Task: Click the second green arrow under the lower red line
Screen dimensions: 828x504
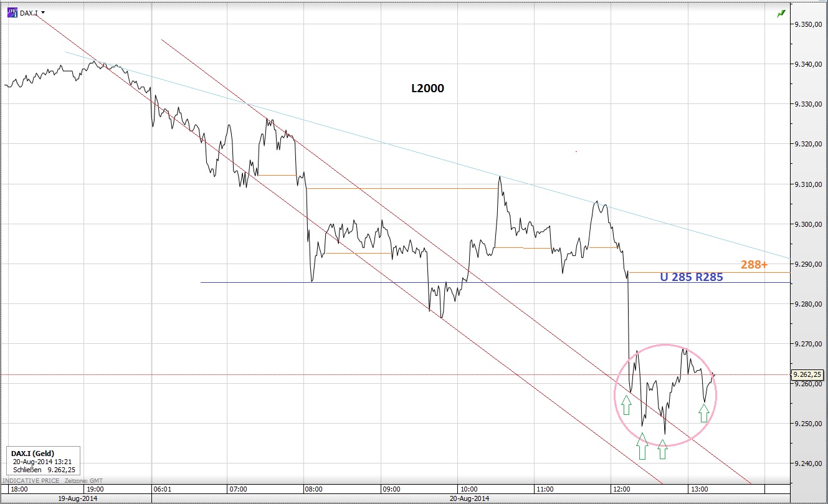Action: point(662,449)
